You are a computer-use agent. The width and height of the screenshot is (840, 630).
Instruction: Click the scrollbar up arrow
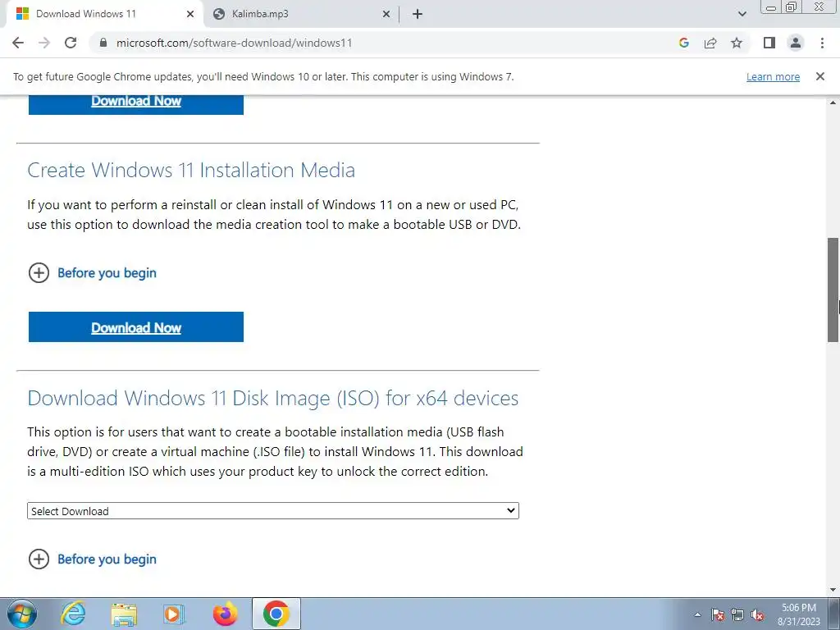pos(833,102)
